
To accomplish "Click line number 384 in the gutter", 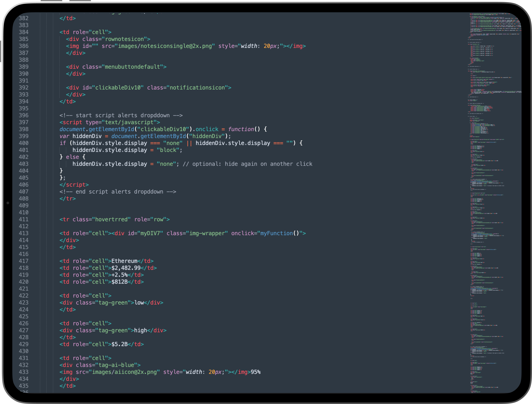I will (24, 32).
